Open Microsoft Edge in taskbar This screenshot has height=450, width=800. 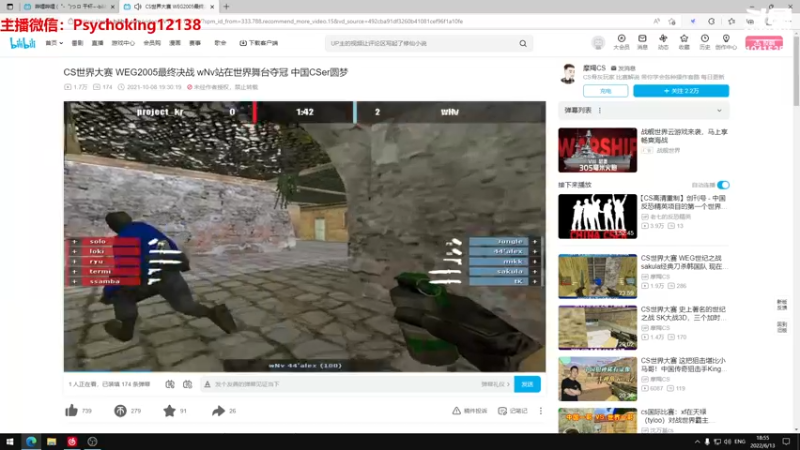31,441
